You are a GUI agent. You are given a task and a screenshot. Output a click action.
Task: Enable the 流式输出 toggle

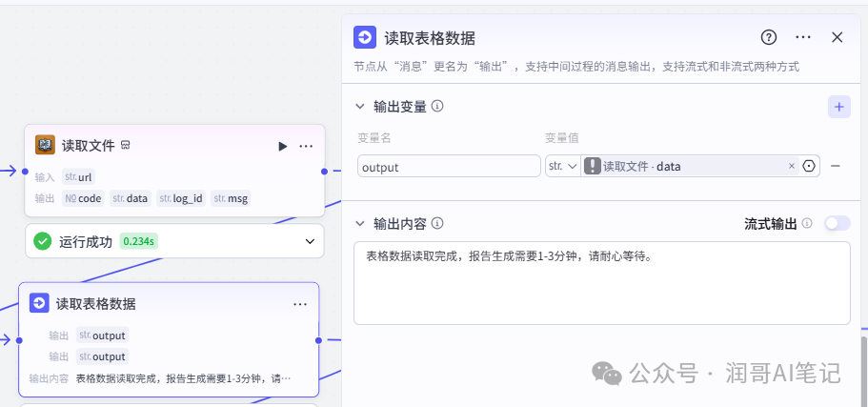(x=837, y=223)
